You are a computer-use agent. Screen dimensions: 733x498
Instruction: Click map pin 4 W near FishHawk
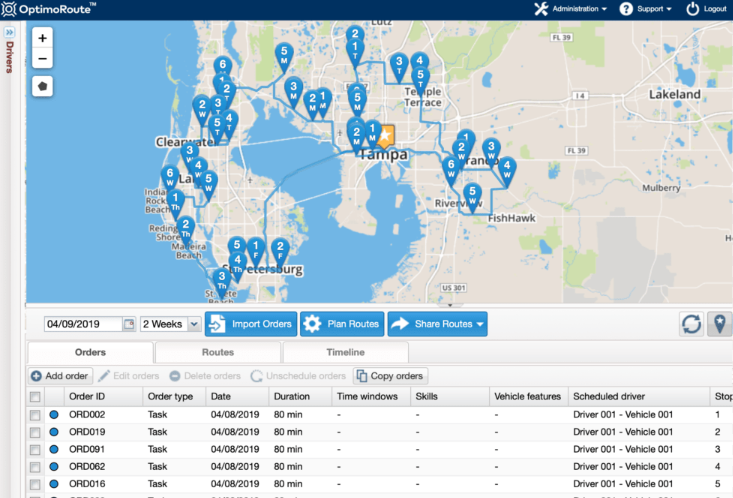(x=507, y=171)
